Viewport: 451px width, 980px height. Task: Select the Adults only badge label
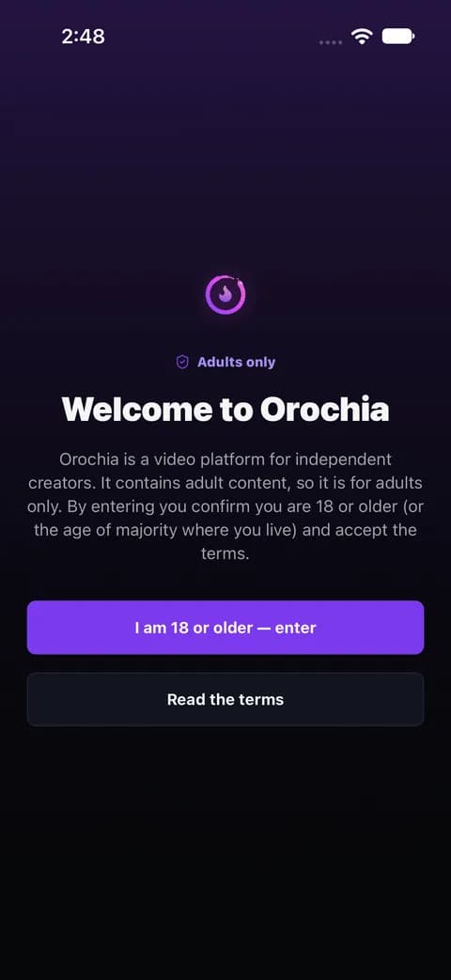tap(236, 362)
